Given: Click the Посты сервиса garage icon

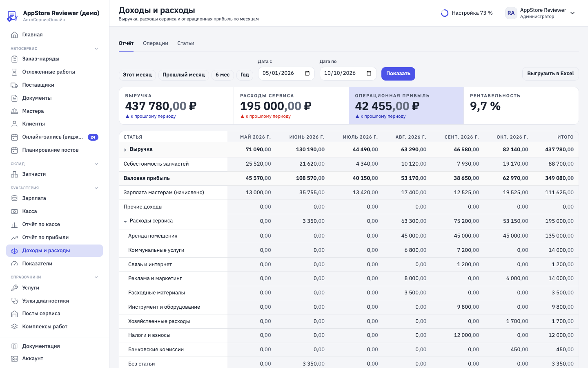Looking at the screenshot, I should pos(14,314).
